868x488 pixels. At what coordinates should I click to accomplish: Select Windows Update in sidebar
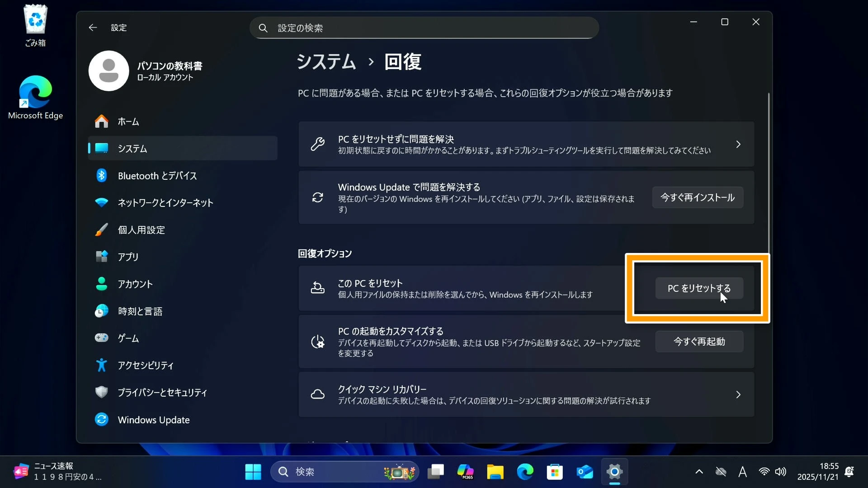pyautogui.click(x=153, y=420)
